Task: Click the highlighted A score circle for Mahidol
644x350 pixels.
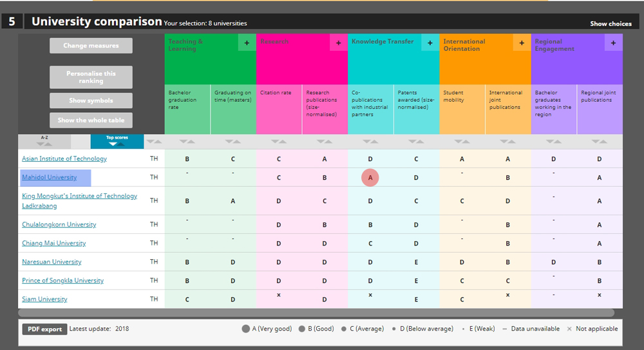Action: [x=370, y=177]
